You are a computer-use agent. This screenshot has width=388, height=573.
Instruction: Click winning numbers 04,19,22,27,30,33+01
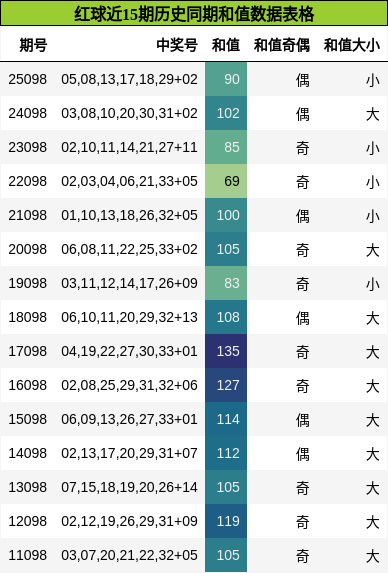coord(129,351)
